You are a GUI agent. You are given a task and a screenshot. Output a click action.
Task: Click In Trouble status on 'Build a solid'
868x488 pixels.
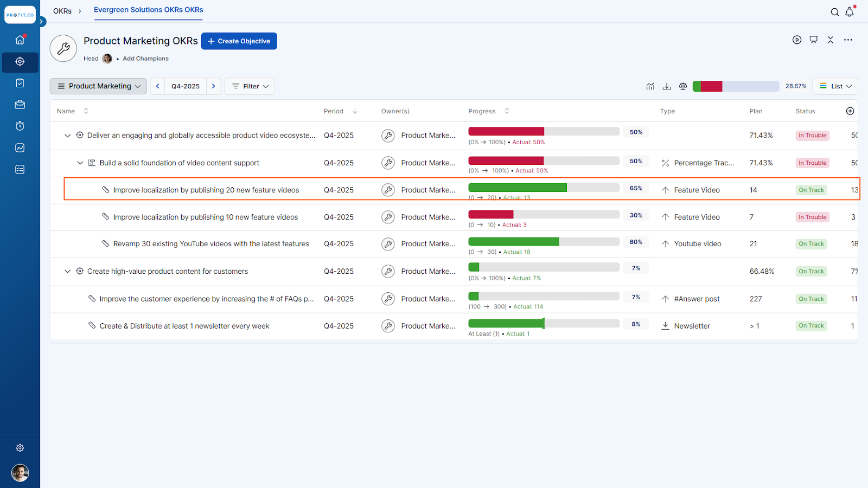[812, 163]
